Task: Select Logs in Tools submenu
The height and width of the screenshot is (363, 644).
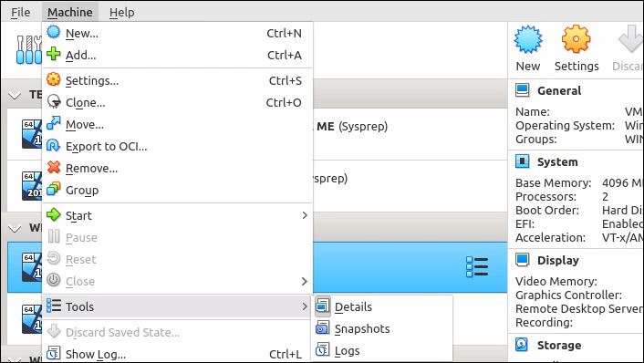Action: pos(383,350)
